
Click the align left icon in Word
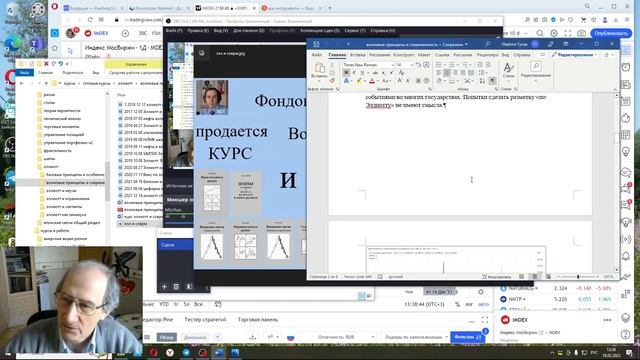coord(438,72)
